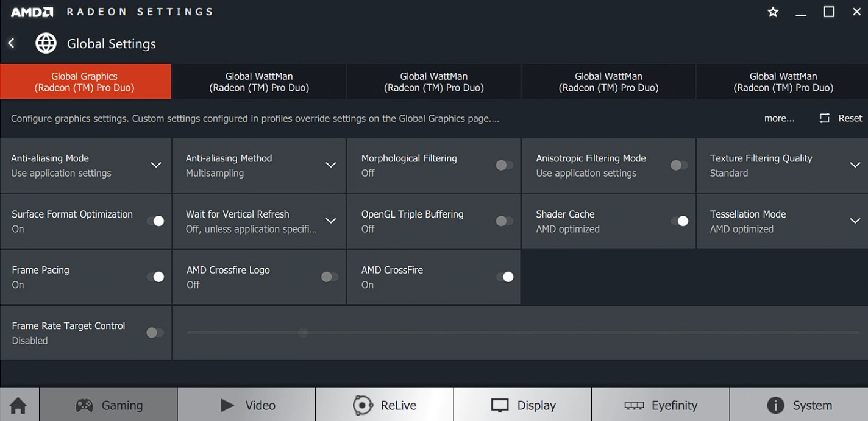Disable the Shader Cache switch
The image size is (868, 421).
pos(679,221)
